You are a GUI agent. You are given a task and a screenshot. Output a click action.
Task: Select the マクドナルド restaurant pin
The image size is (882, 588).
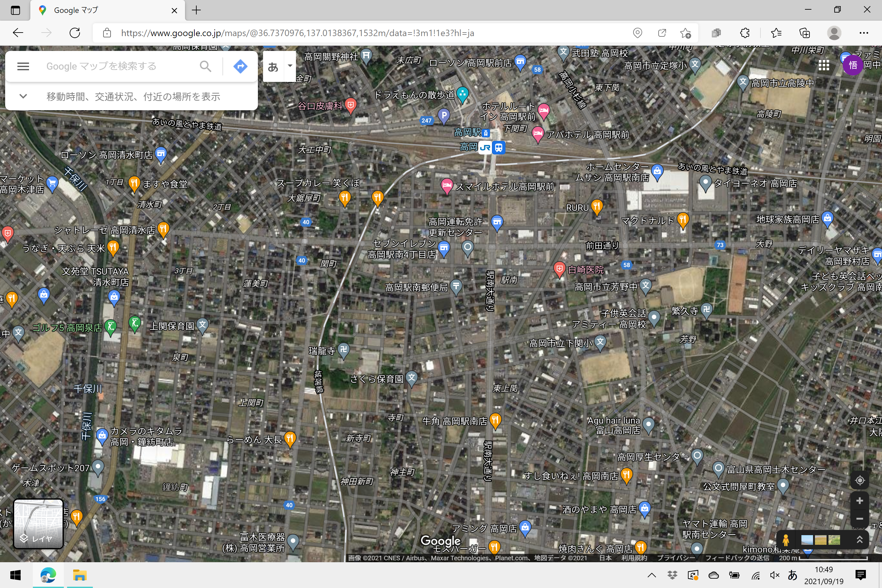click(x=683, y=220)
